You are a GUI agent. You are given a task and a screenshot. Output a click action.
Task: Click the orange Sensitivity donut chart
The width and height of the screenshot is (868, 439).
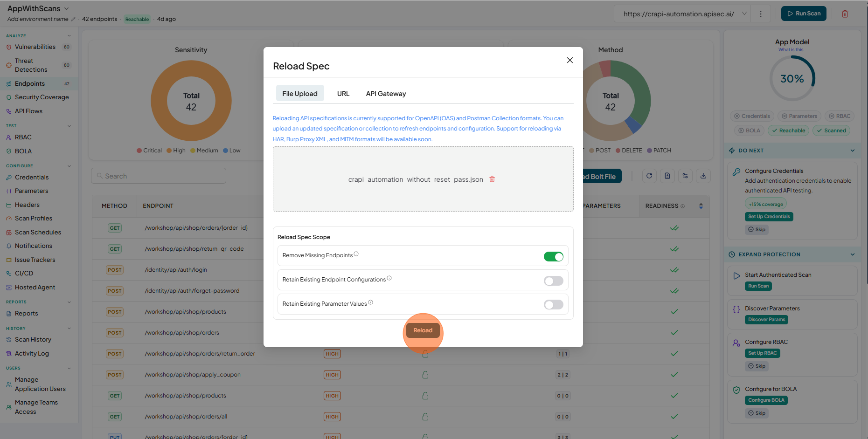pyautogui.click(x=191, y=101)
